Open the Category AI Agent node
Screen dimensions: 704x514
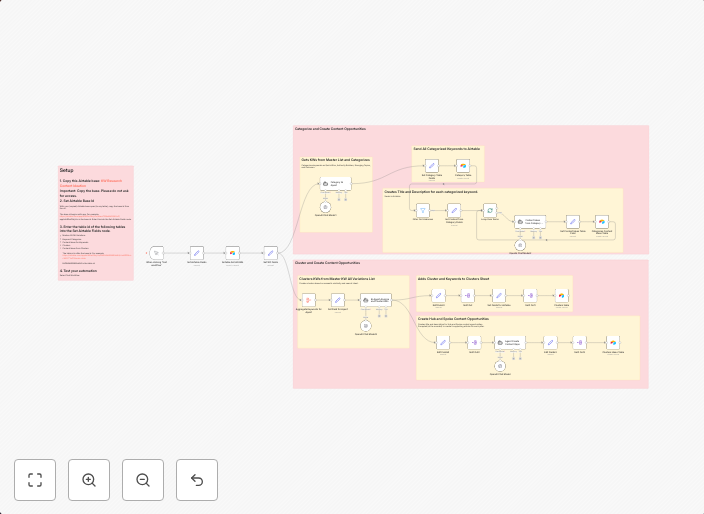point(335,183)
